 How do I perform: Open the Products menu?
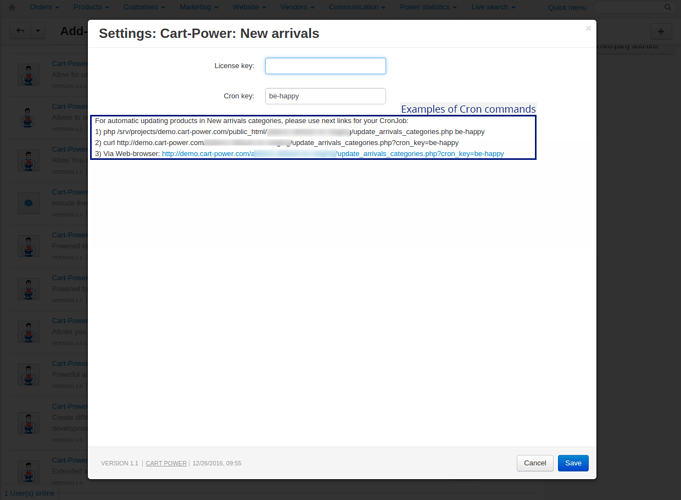[x=91, y=7]
